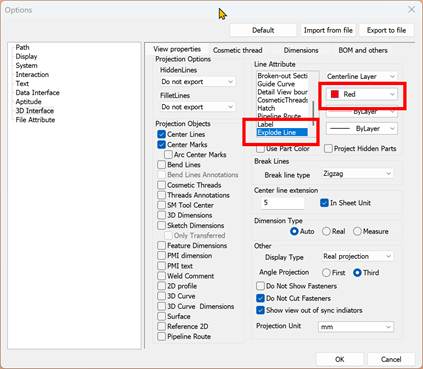Screen dimensions: 423x369
Task: Open the Text category
Action: pyautogui.click(x=22, y=83)
